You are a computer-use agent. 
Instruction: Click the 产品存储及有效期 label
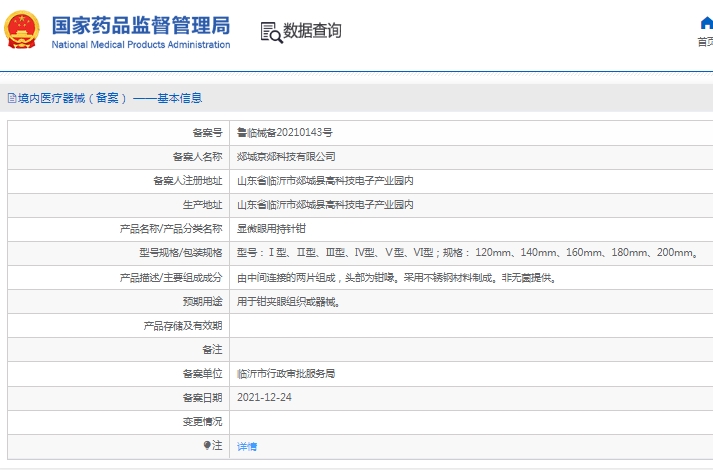[x=183, y=325]
